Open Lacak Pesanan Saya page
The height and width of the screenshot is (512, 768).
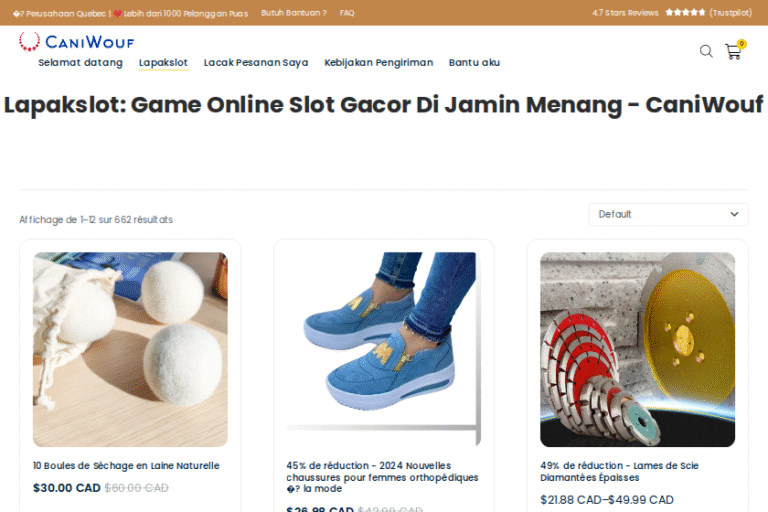tap(256, 62)
